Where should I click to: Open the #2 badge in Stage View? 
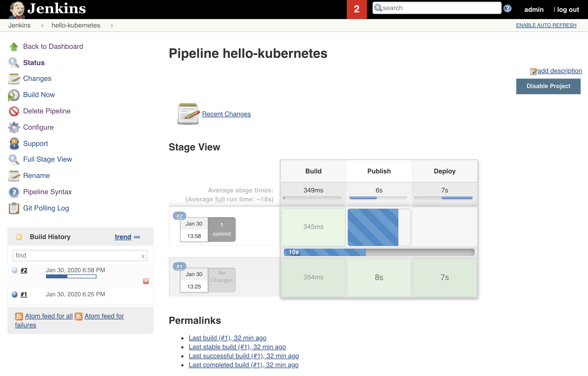click(x=179, y=216)
